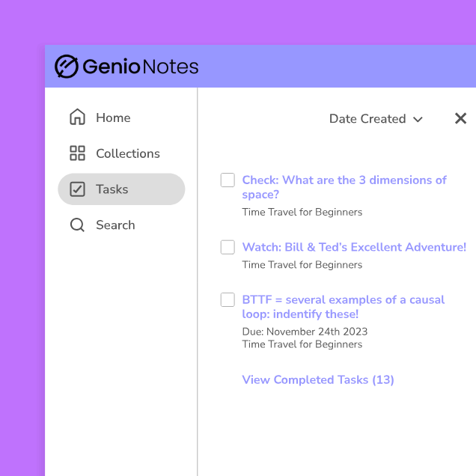
Task: Tick the '3 dimensions of space' task checkbox
Action: (228, 180)
